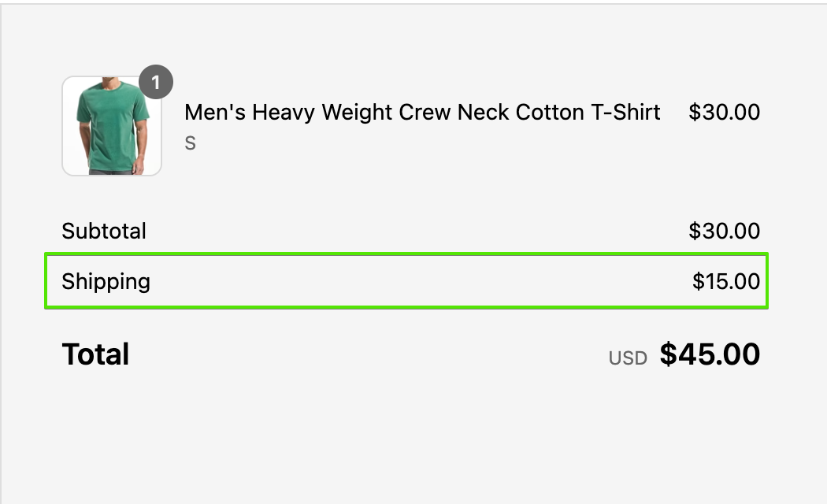This screenshot has height=504, width=827.
Task: Click the green T-shirt product thumbnail
Action: pos(112,126)
